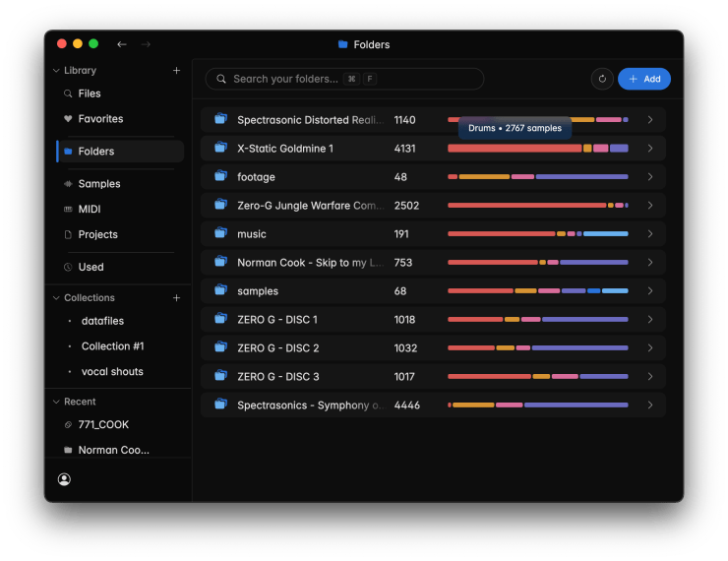Click folder icon of music row
The width and height of the screenshot is (728, 561).
(221, 233)
